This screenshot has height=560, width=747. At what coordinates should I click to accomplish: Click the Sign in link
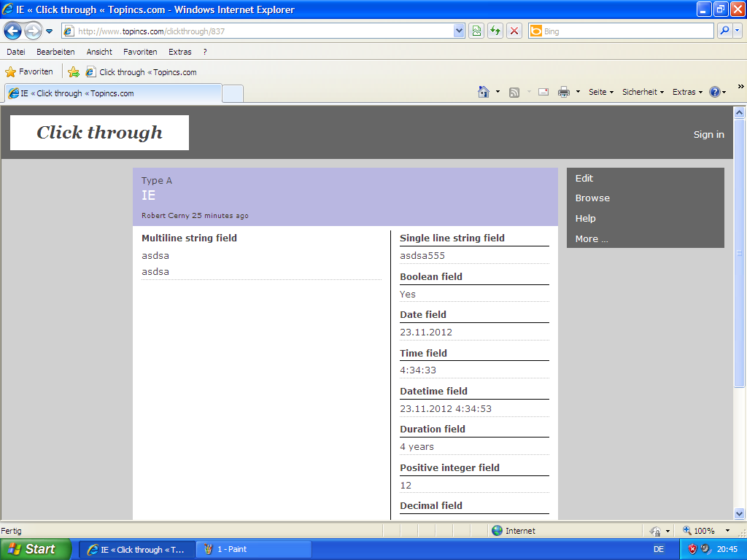click(708, 134)
